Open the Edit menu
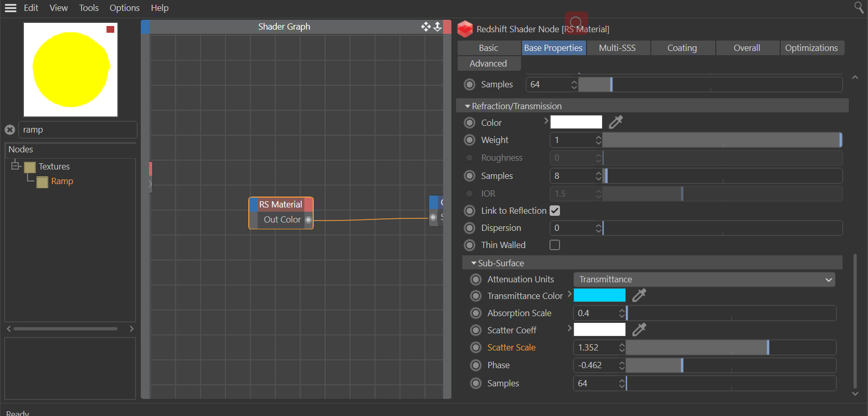The width and height of the screenshot is (868, 416). coord(31,8)
